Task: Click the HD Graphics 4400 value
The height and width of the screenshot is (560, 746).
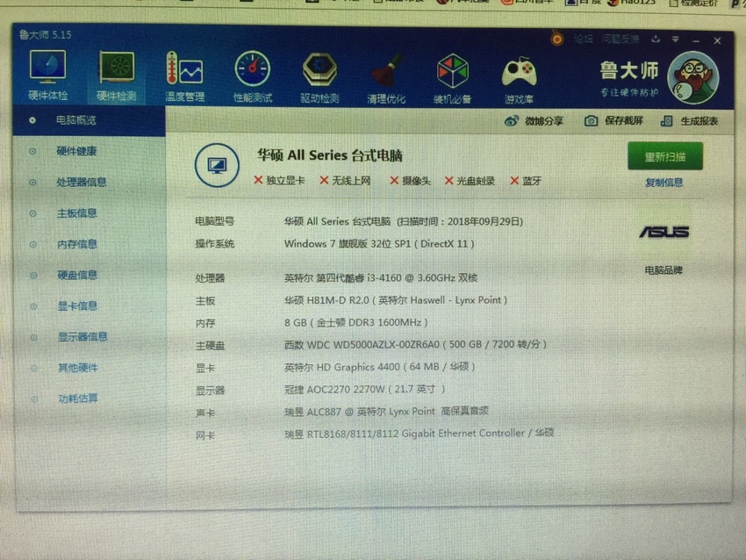Action: point(379,367)
